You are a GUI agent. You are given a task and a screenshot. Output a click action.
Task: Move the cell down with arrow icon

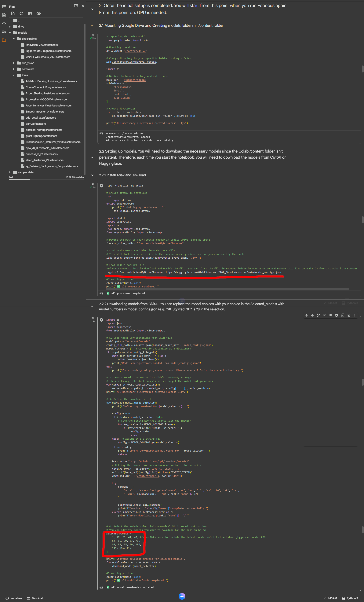(x=312, y=315)
